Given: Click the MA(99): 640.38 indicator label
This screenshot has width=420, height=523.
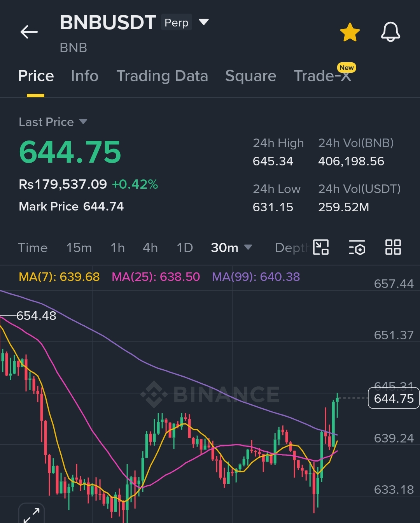Looking at the screenshot, I should point(256,277).
